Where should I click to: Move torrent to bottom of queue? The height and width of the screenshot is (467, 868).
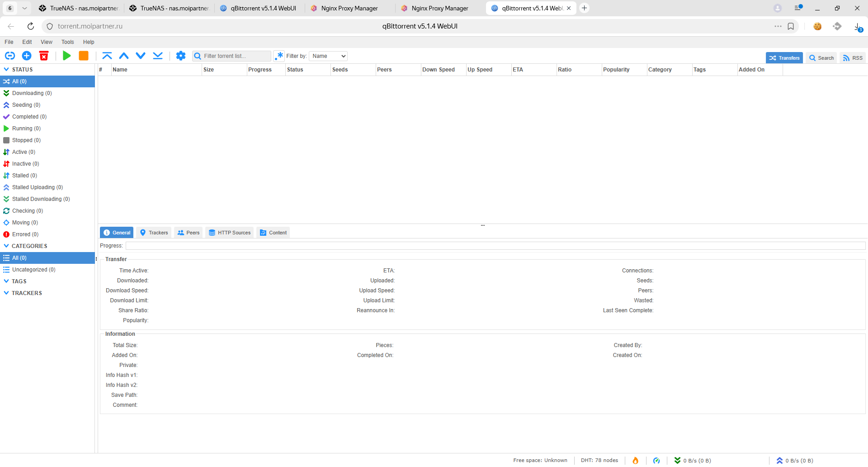click(158, 56)
